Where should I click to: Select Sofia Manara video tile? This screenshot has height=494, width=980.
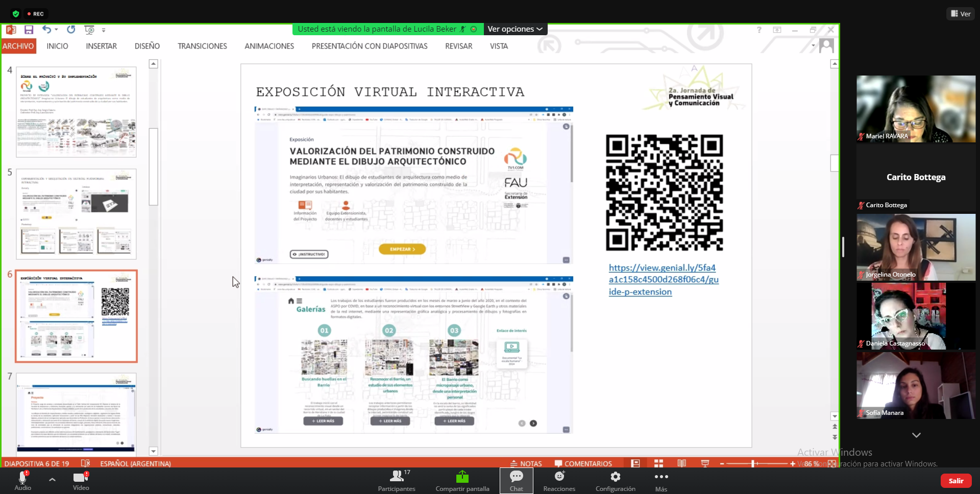click(916, 385)
